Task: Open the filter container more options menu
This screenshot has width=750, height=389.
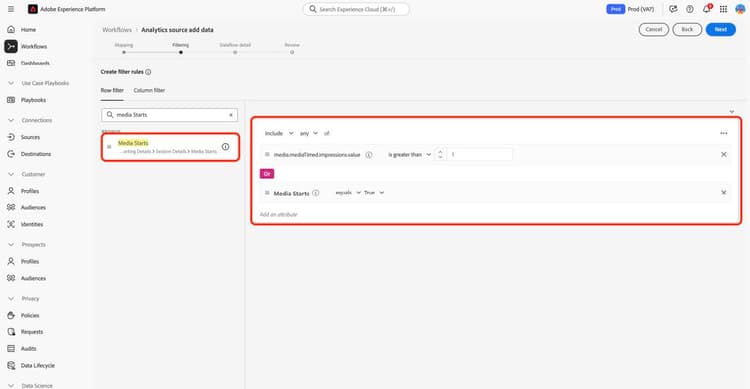Action: pos(724,133)
